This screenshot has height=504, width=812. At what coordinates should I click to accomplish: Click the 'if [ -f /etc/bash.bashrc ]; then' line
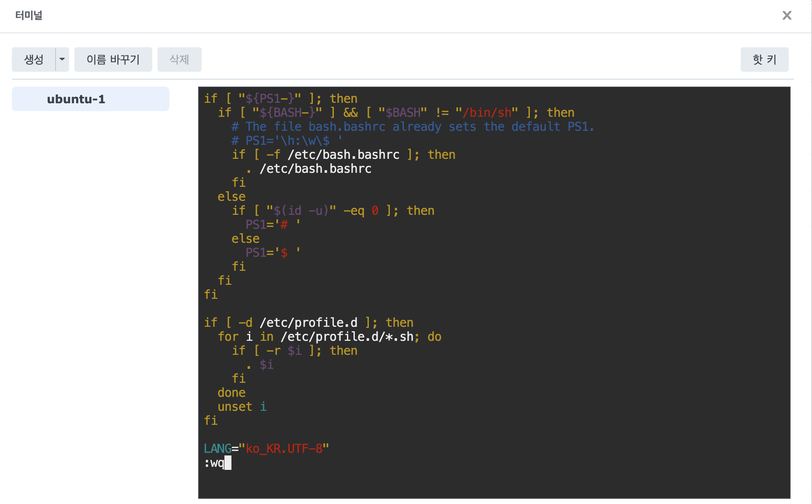[343, 155]
